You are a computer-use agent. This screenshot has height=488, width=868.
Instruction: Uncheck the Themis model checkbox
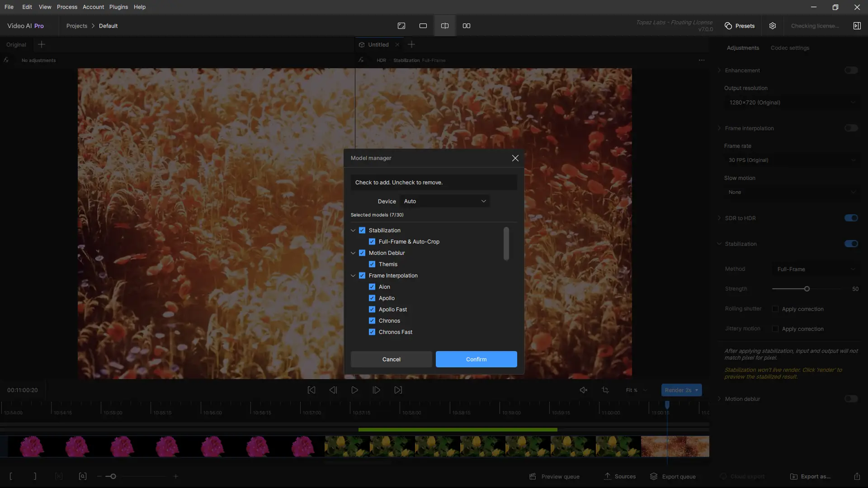point(372,264)
